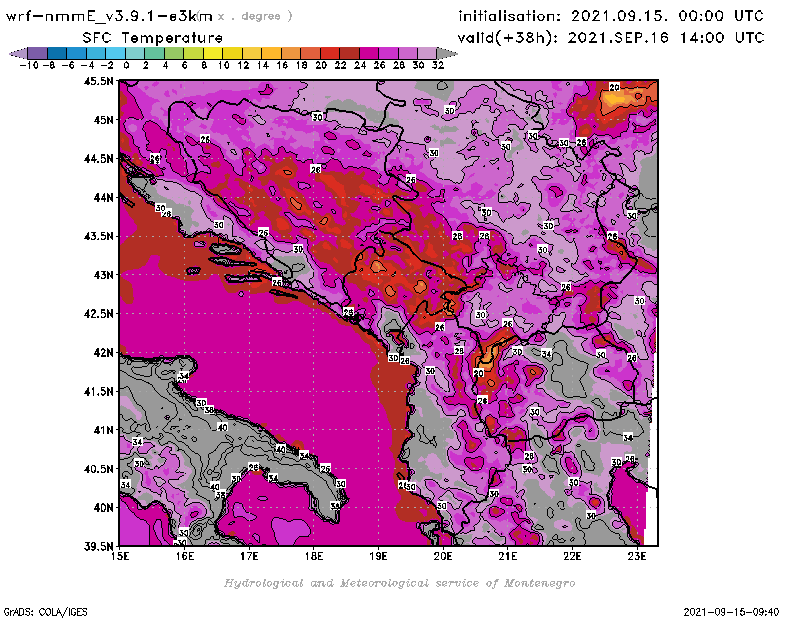This screenshot has width=800, height=618.
Task: Pick the light blue swatch between -2 and 0
Action: pos(115,53)
